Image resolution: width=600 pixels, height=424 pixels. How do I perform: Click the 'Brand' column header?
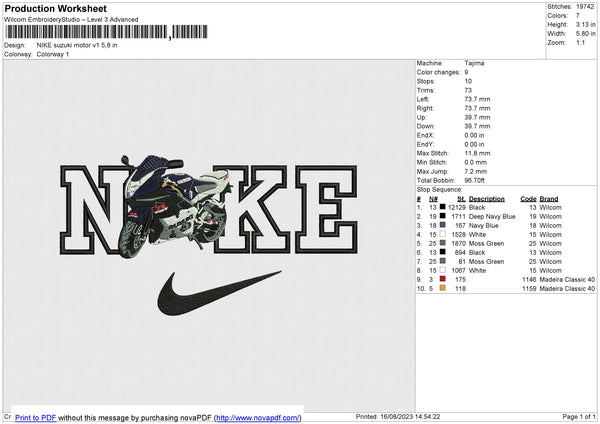click(x=549, y=199)
